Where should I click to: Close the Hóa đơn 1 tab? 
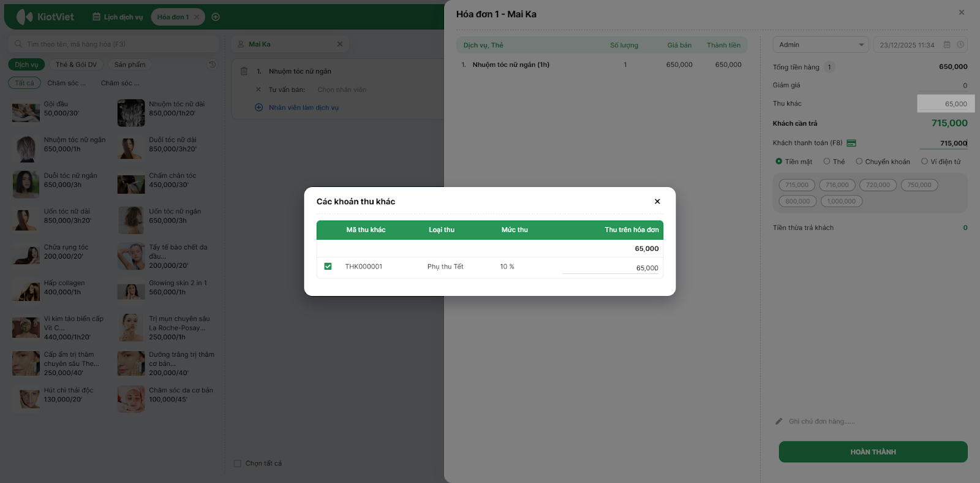[197, 17]
